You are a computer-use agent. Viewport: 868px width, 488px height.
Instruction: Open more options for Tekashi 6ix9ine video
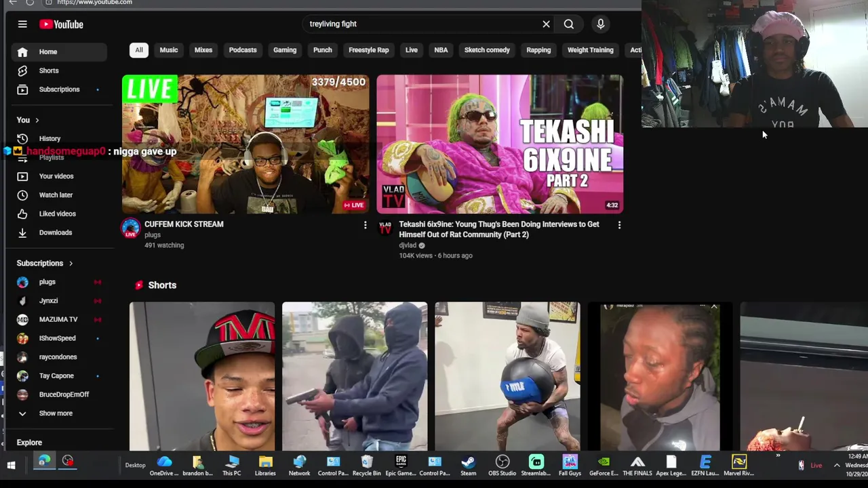tap(619, 225)
